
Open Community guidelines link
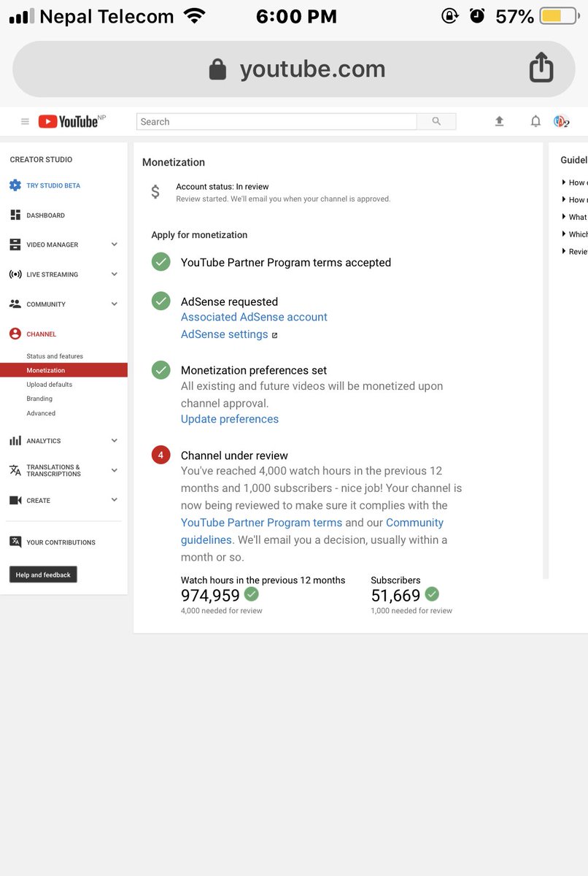[x=312, y=531]
